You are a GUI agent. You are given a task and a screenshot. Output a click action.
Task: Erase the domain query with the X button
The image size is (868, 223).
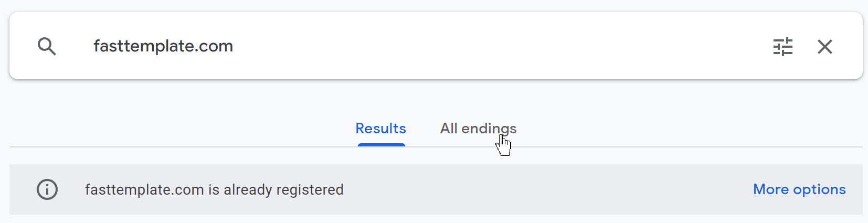click(x=824, y=47)
